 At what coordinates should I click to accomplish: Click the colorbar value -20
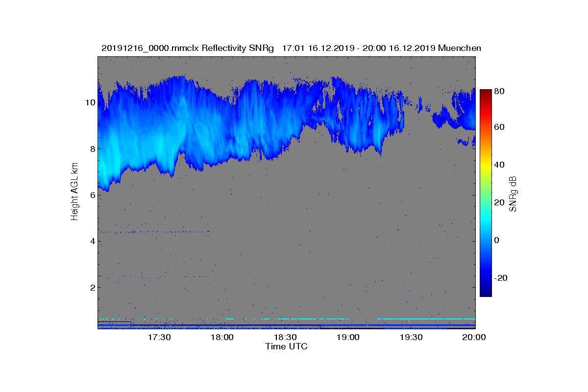(x=502, y=277)
